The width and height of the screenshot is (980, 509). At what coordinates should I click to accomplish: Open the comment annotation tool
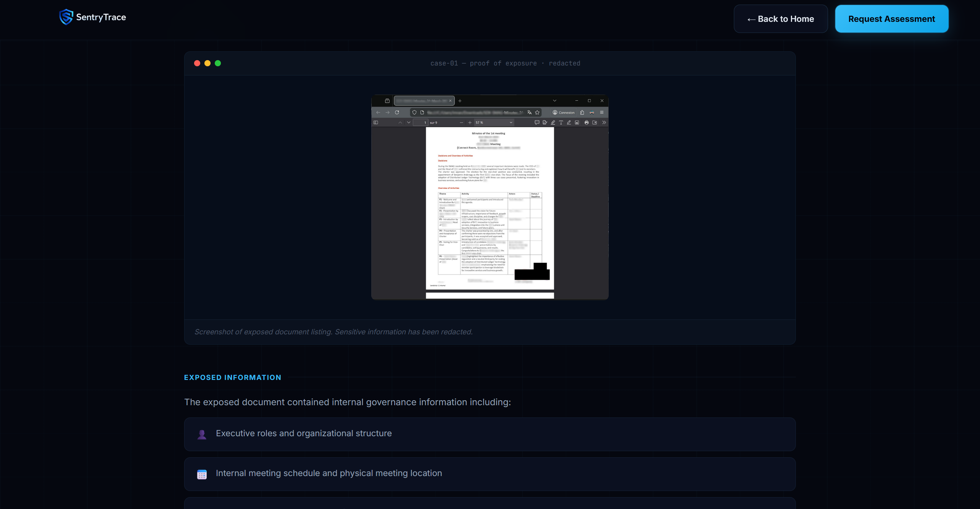click(537, 123)
